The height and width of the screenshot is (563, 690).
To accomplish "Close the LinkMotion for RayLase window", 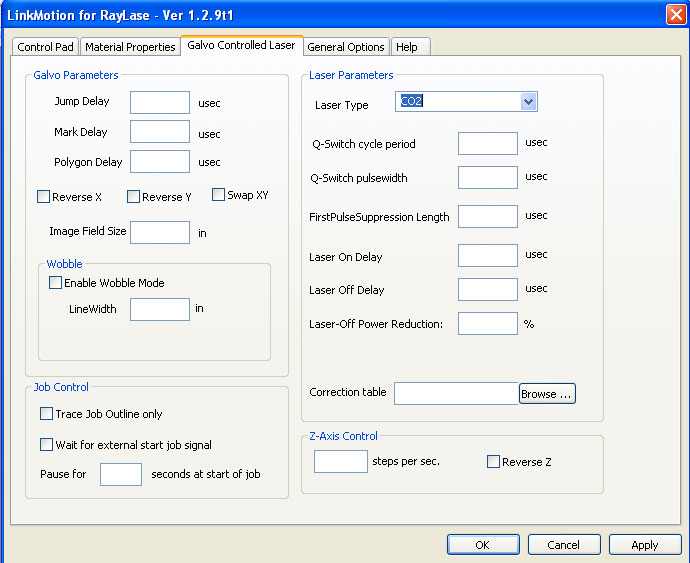I will tap(675, 14).
